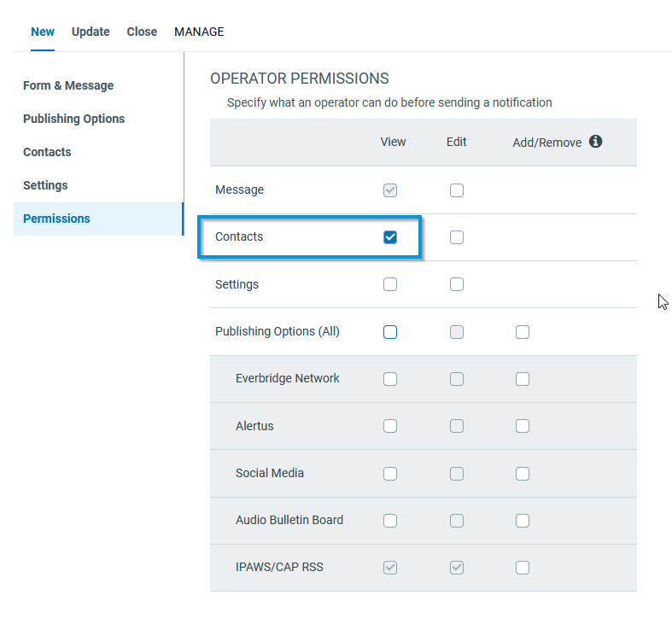
Task: Check the Settings Edit checkbox
Action: pyautogui.click(x=457, y=284)
